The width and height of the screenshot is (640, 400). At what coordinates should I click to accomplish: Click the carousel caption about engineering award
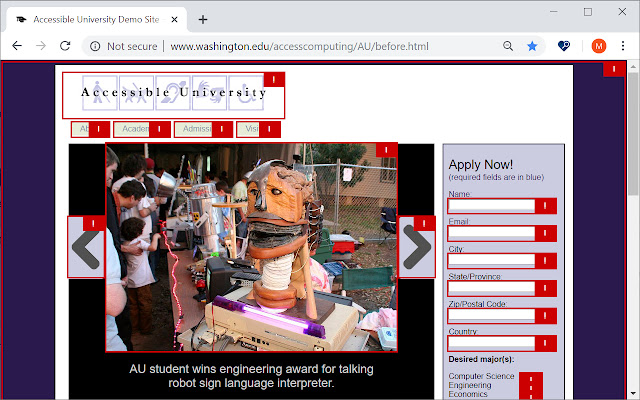tap(251, 376)
